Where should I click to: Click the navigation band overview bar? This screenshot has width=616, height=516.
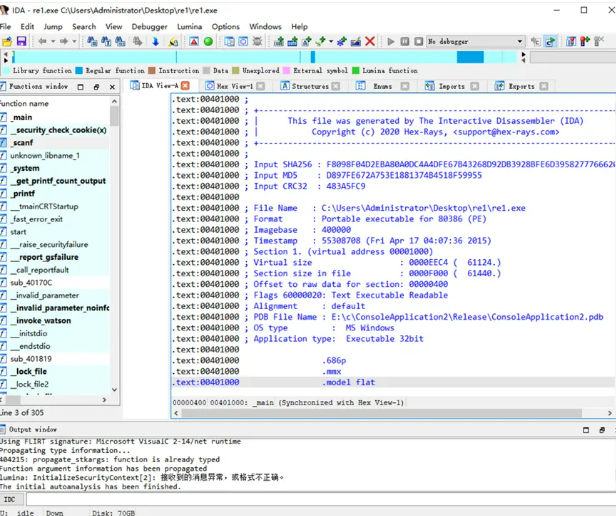coord(265,57)
